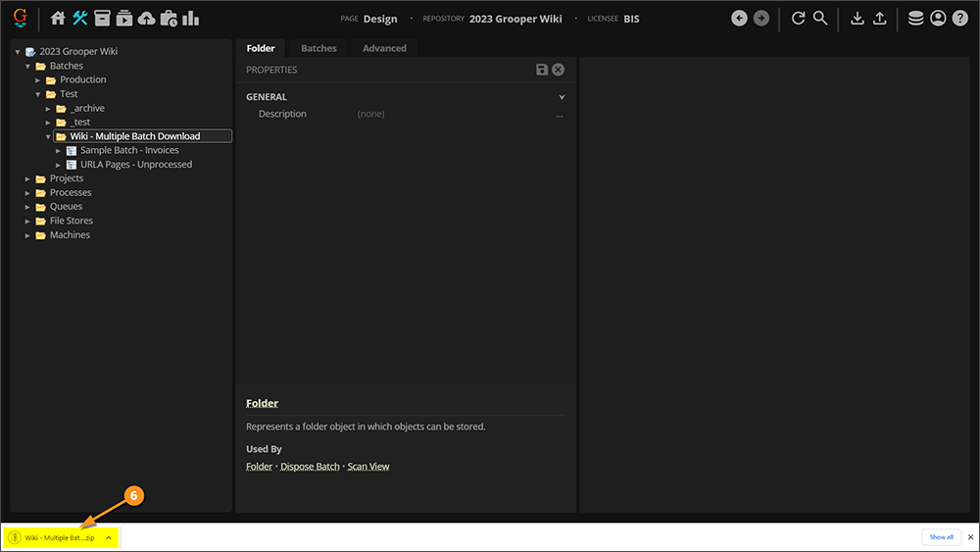Close the browser downloads bar
Viewport: 980px width, 552px height.
(970, 537)
